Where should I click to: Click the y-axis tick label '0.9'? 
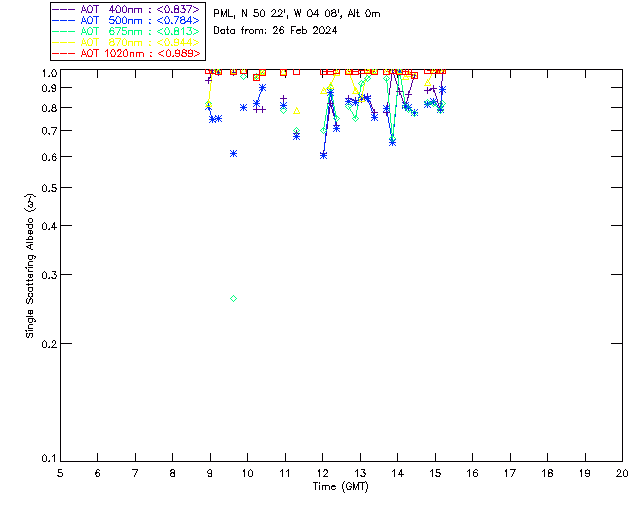point(49,88)
